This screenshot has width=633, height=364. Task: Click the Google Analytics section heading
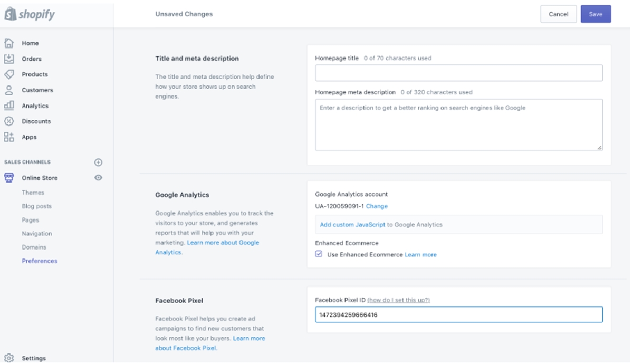point(182,195)
